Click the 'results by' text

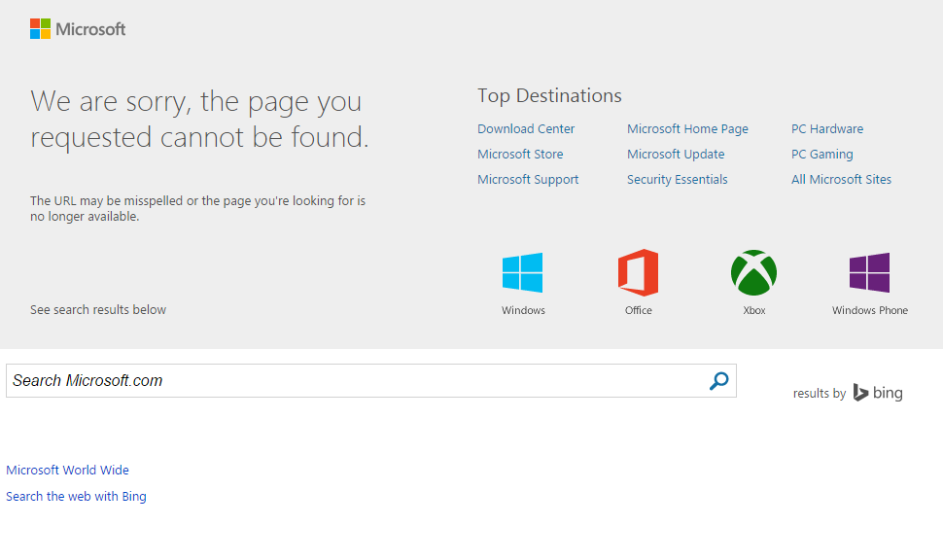coord(820,394)
